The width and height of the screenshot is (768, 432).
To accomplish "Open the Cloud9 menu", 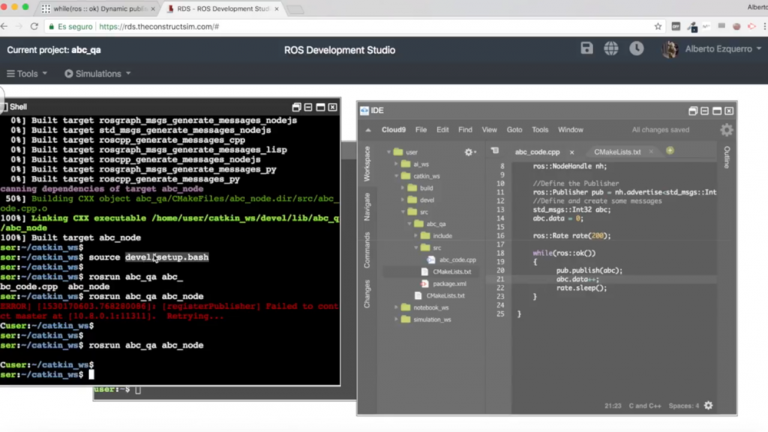I will coord(393,130).
